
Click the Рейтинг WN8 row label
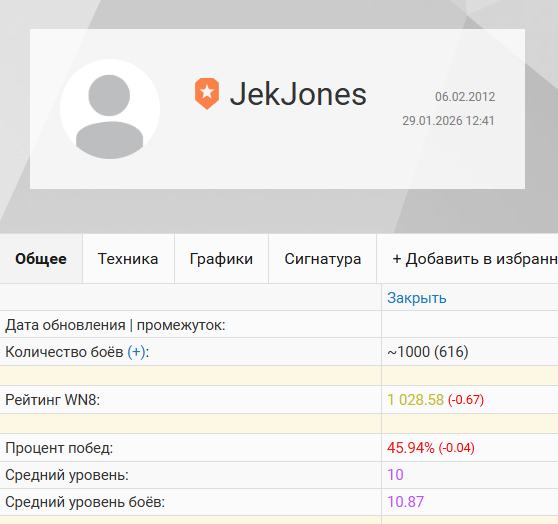tap(53, 400)
